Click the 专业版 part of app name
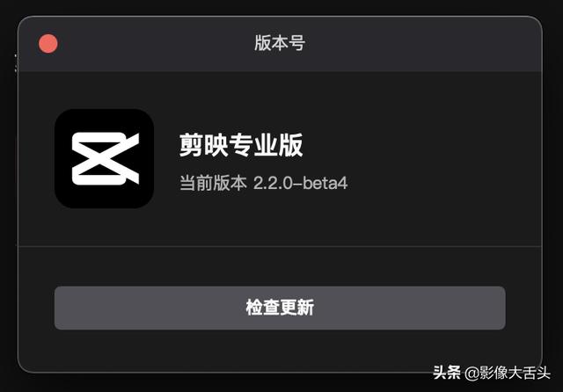This screenshot has height=392, width=563. click(266, 145)
